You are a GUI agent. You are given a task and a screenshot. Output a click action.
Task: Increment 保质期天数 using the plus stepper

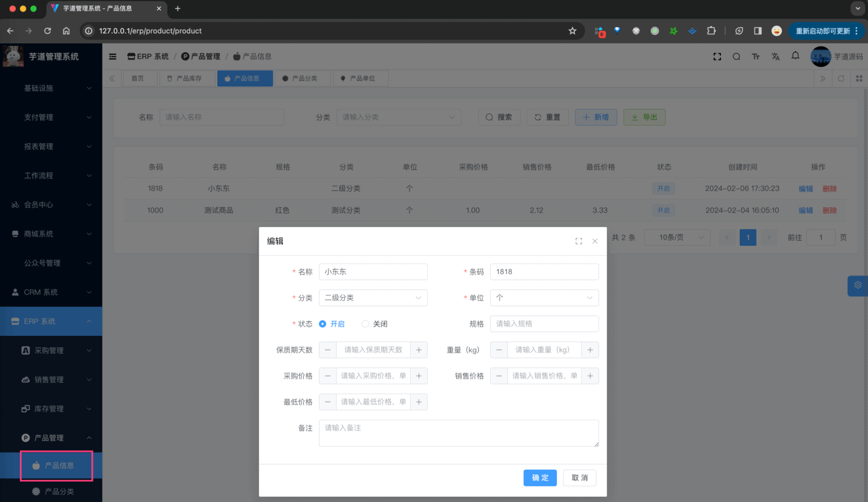(419, 349)
